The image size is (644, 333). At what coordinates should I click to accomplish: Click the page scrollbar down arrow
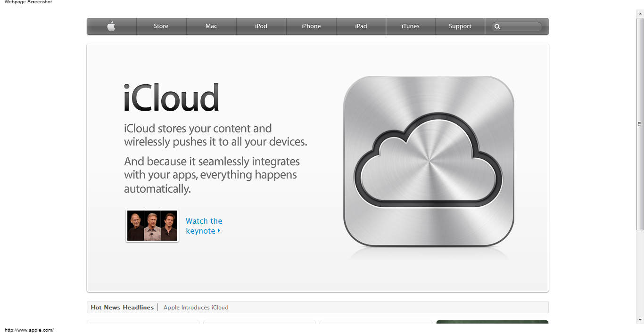pyautogui.click(x=640, y=320)
